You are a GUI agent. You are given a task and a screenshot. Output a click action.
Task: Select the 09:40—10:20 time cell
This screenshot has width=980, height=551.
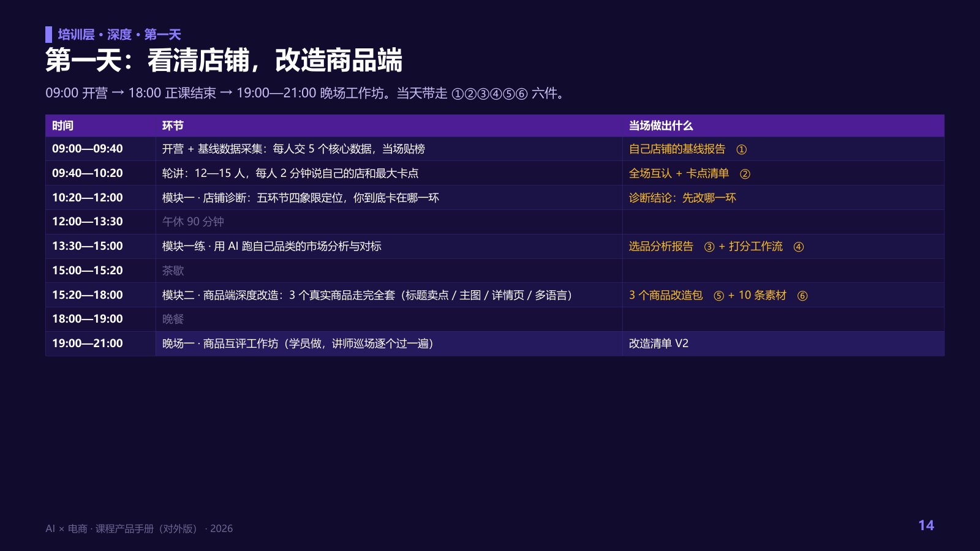pyautogui.click(x=100, y=173)
